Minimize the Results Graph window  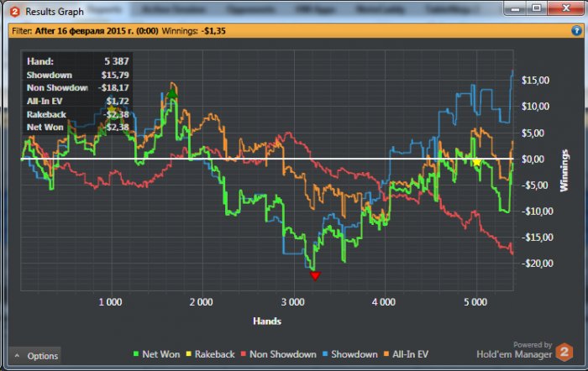[516, 8]
